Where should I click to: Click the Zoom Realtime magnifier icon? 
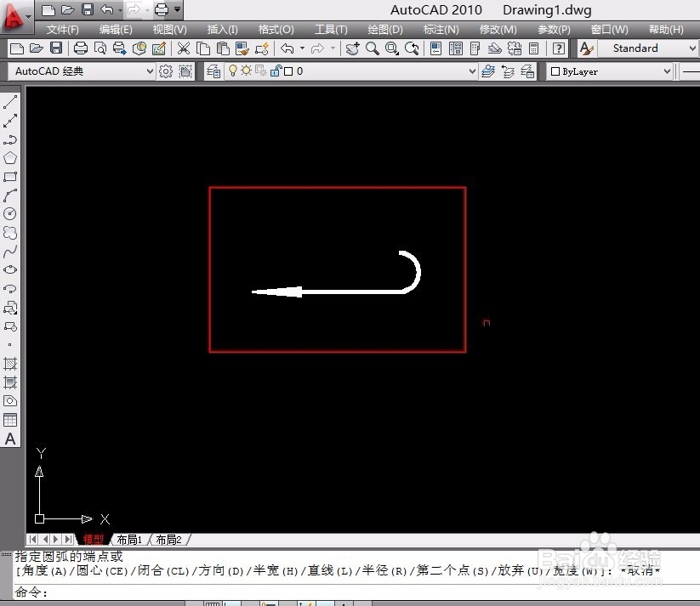pos(373,48)
